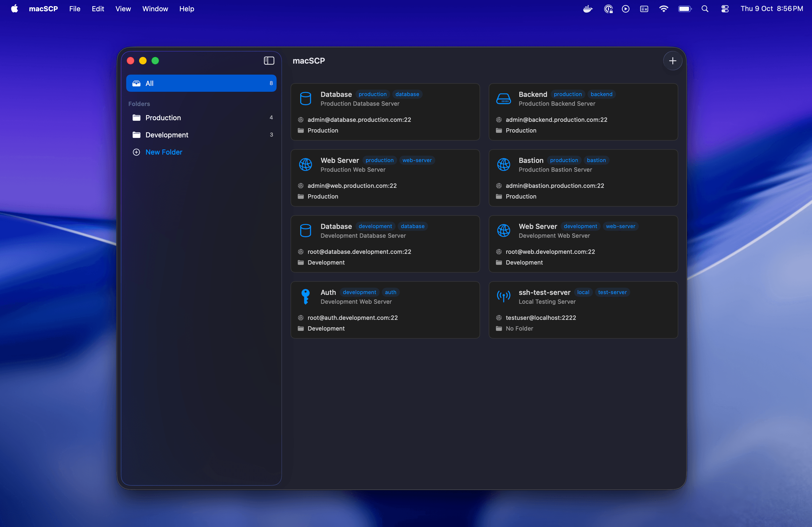
Task: Click the All inbox icon in the sidebar
Action: coord(136,83)
